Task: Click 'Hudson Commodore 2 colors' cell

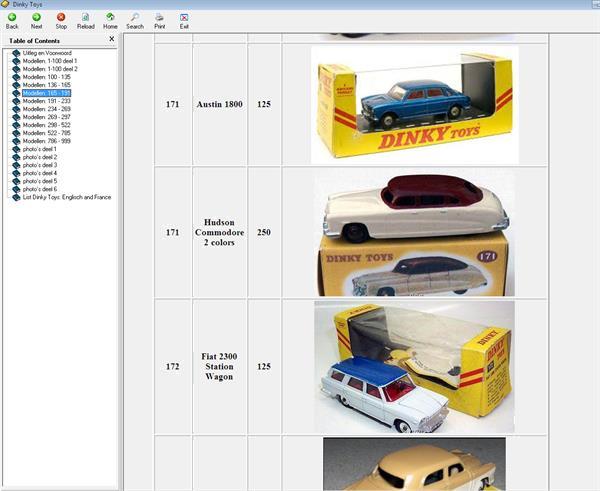Action: point(219,232)
